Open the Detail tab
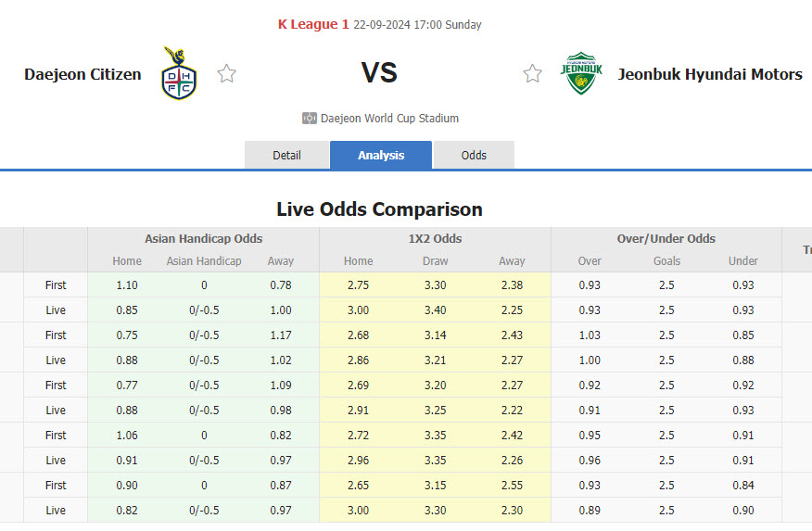The height and width of the screenshot is (531, 812). pyautogui.click(x=286, y=155)
